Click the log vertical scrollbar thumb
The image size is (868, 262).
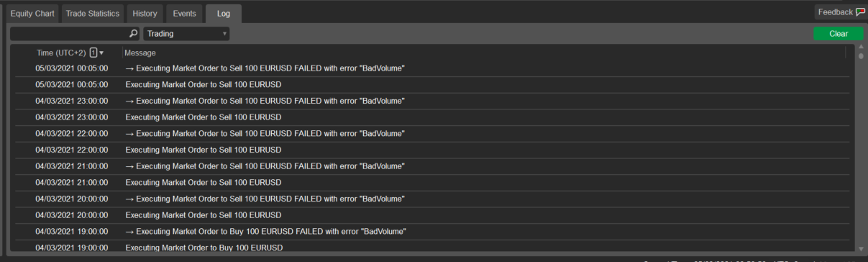tap(861, 55)
